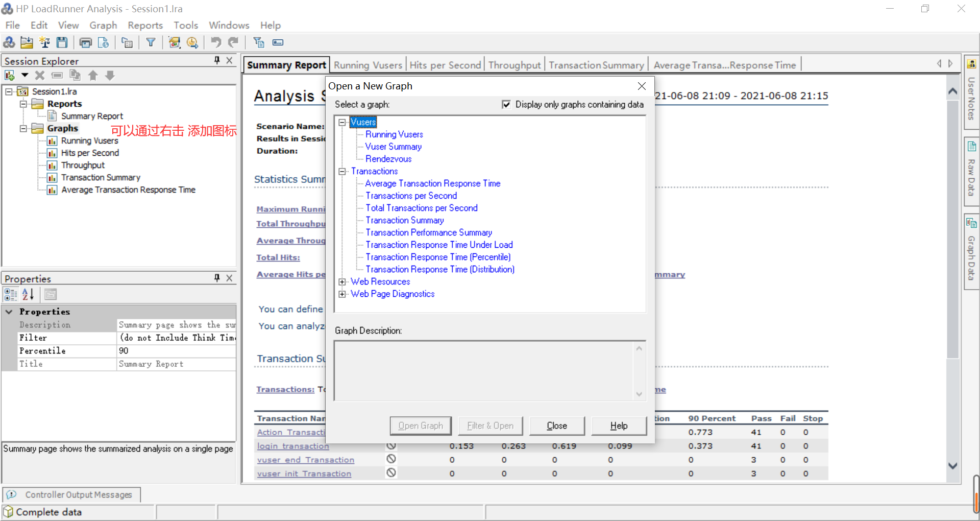Select Hits per Second in Session Explorer

tap(90, 153)
